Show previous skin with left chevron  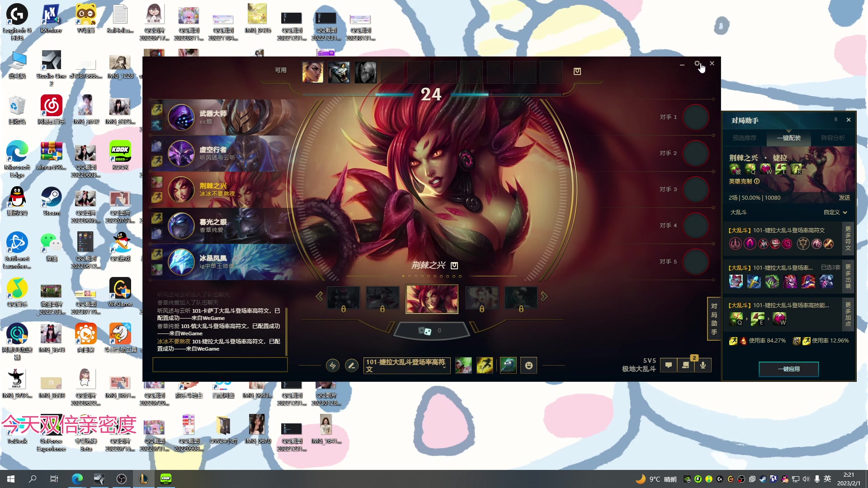click(319, 296)
